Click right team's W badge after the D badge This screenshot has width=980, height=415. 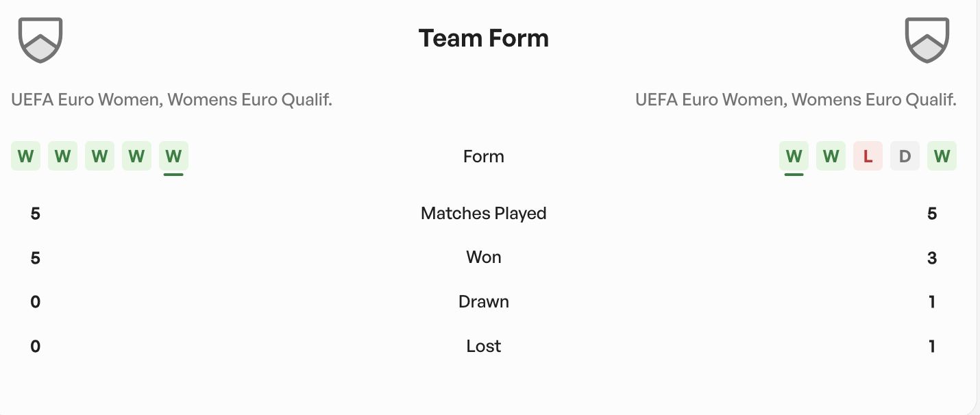[942, 156]
